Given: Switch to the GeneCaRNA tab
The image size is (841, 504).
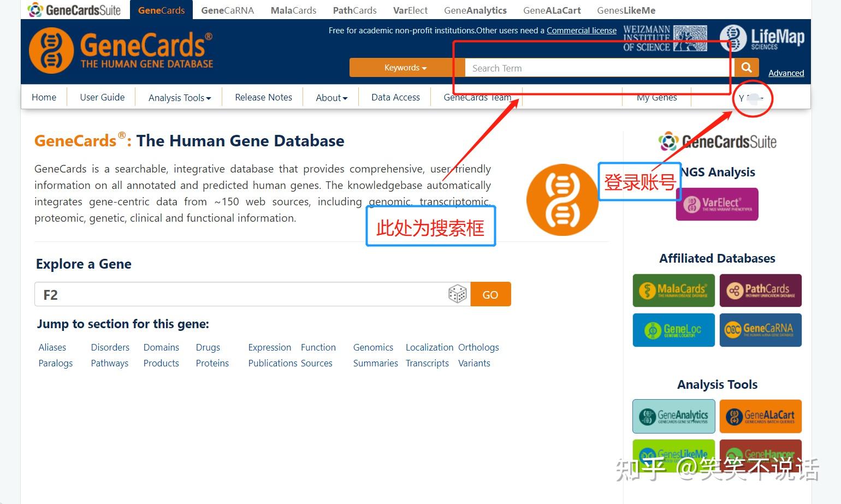Looking at the screenshot, I should point(227,10).
